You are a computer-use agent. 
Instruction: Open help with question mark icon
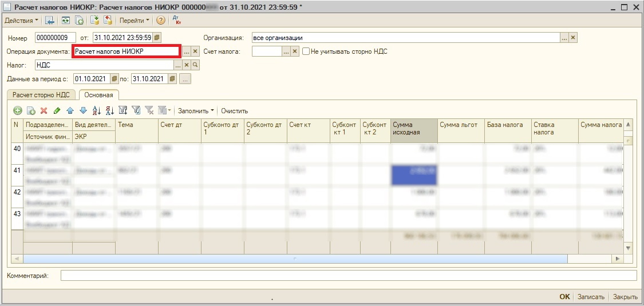tap(160, 21)
